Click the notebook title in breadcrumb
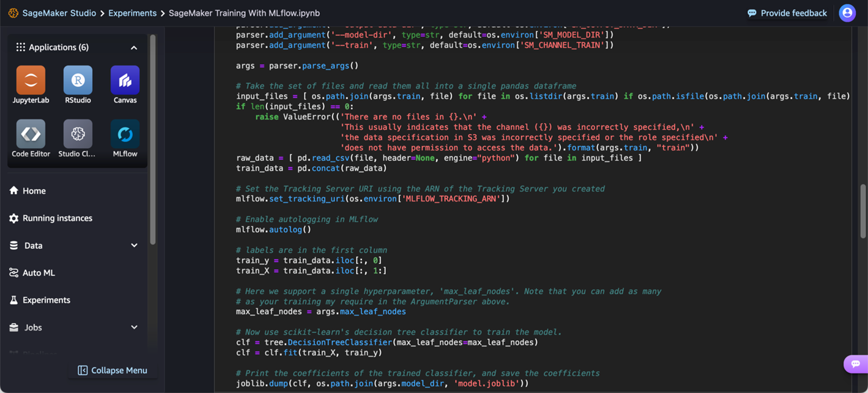868x393 pixels. [x=244, y=13]
